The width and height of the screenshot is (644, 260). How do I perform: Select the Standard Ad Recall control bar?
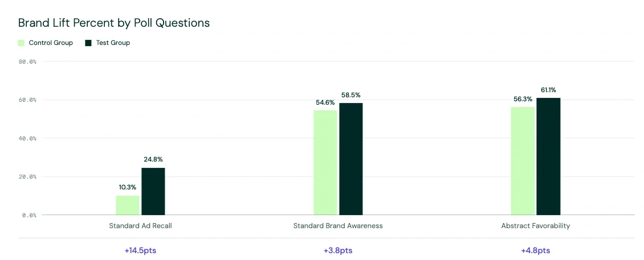(x=128, y=205)
